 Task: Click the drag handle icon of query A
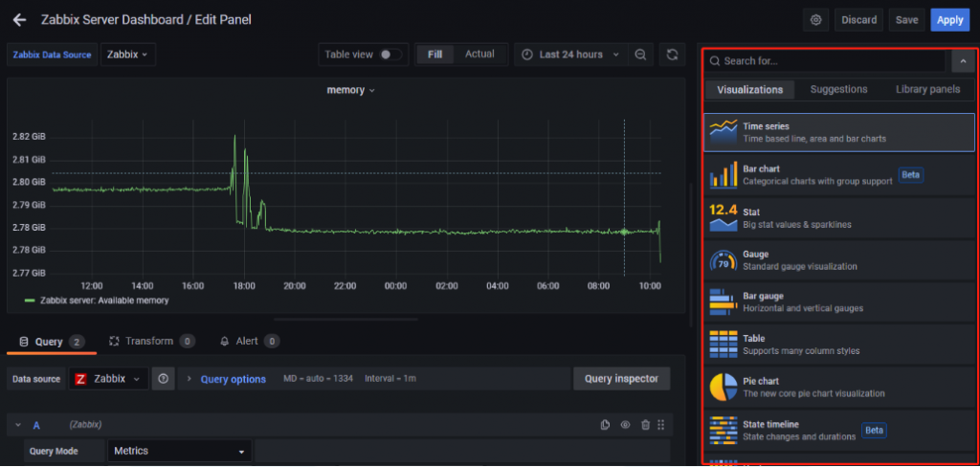[x=661, y=425]
